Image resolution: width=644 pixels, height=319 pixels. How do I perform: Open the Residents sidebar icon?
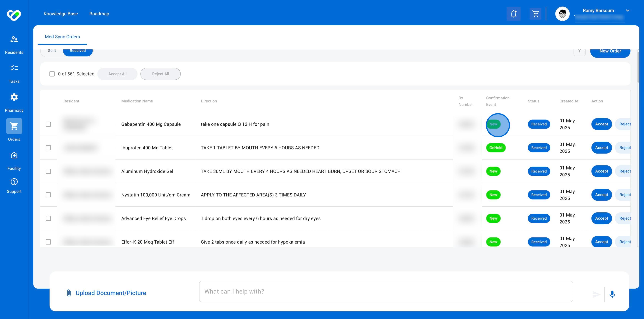14,39
